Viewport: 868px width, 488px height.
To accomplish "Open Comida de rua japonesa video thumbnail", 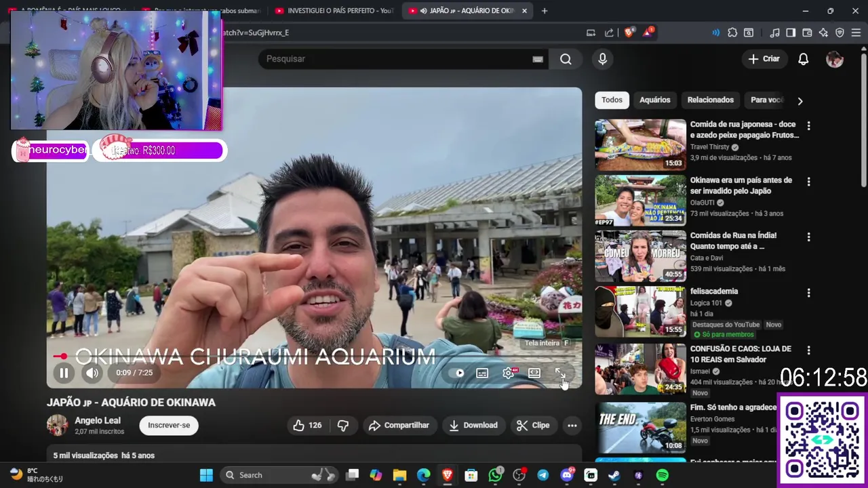I will pyautogui.click(x=640, y=145).
